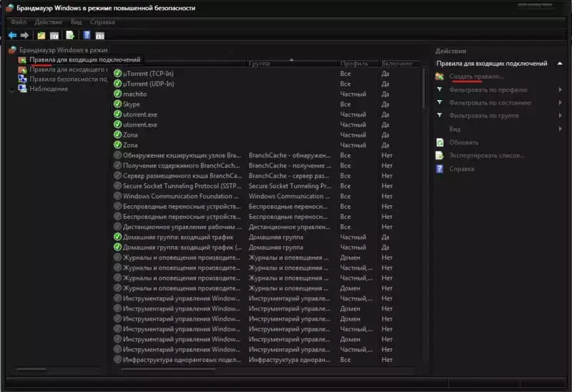Click Обновить in the actions pane
The height and width of the screenshot is (392, 572).
pyautogui.click(x=463, y=142)
